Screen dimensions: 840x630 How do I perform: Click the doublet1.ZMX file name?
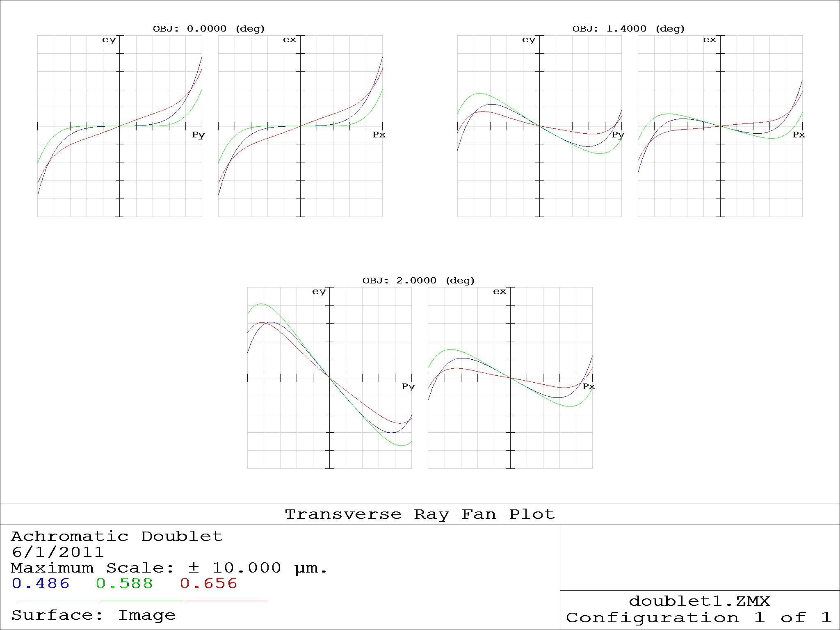pos(699,601)
